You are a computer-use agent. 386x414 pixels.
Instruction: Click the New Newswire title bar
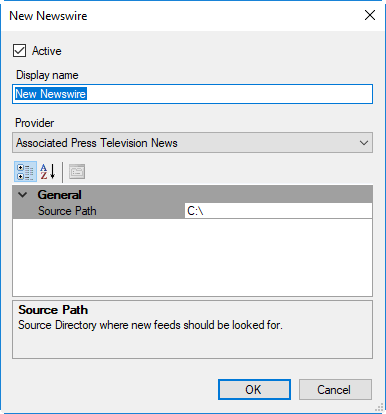180,16
